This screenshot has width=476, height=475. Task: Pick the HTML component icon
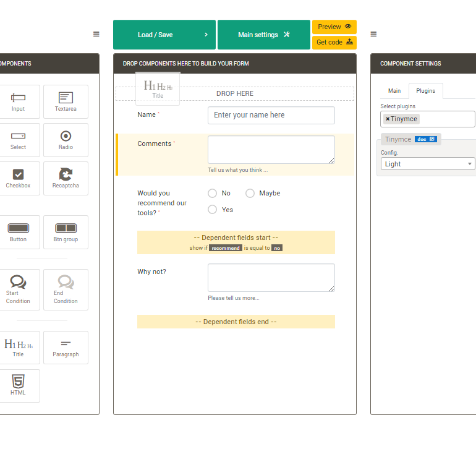point(18,385)
